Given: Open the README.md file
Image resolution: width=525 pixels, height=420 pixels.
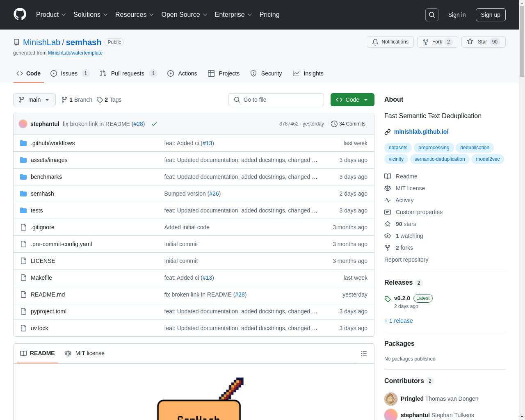Looking at the screenshot, I should pos(48,294).
